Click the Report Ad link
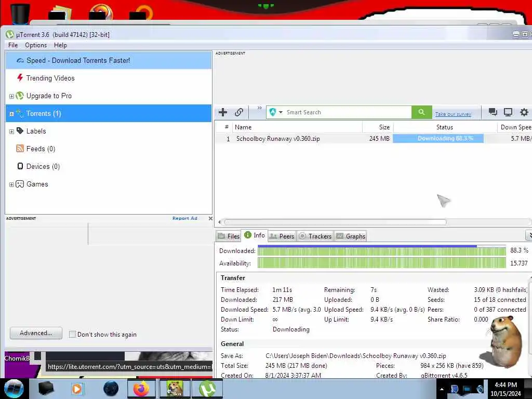532x399 pixels. [x=185, y=218]
